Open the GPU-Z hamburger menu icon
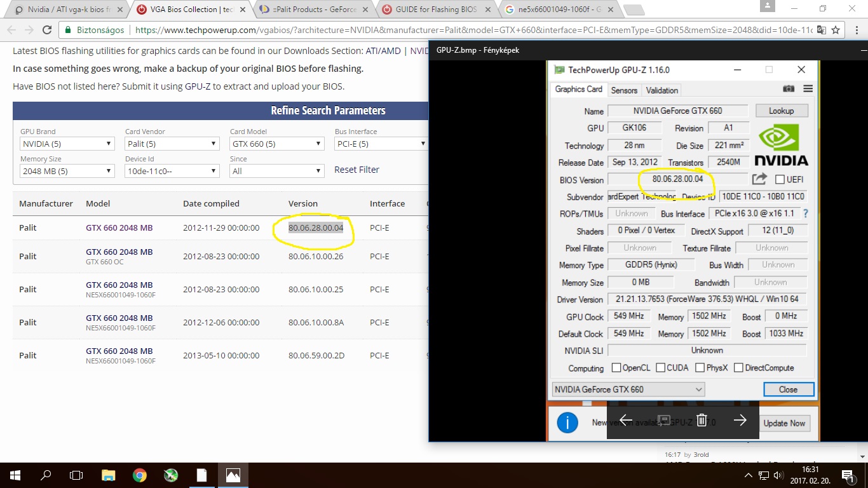This screenshot has height=488, width=868. click(808, 89)
